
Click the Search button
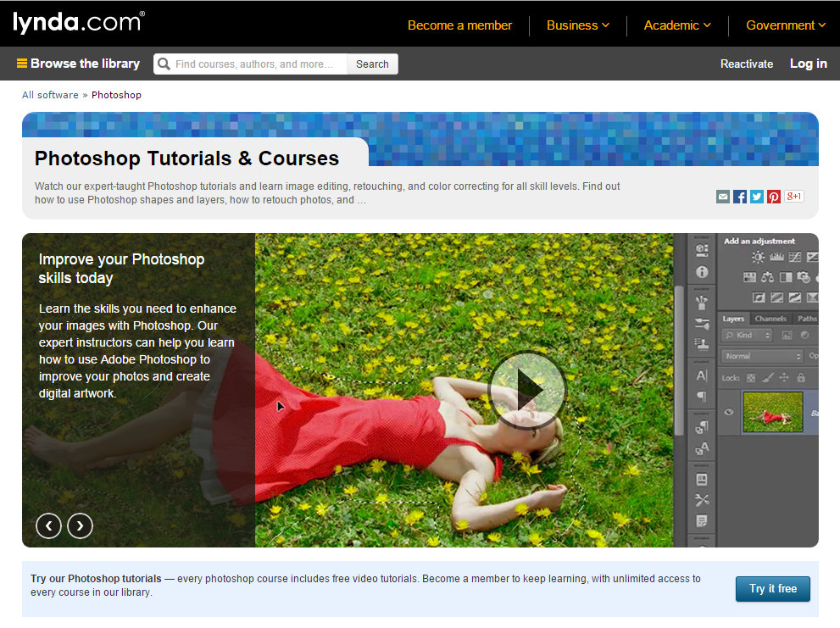coord(372,64)
